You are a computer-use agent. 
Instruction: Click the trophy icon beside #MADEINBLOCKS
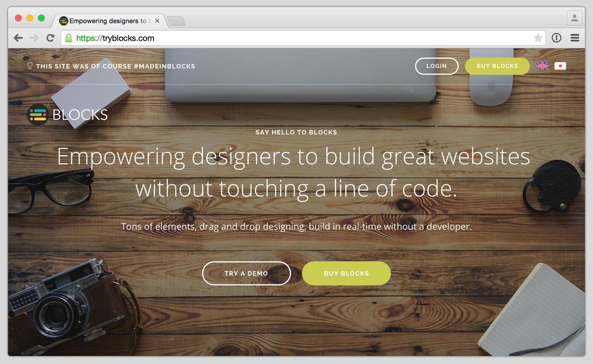coord(30,66)
